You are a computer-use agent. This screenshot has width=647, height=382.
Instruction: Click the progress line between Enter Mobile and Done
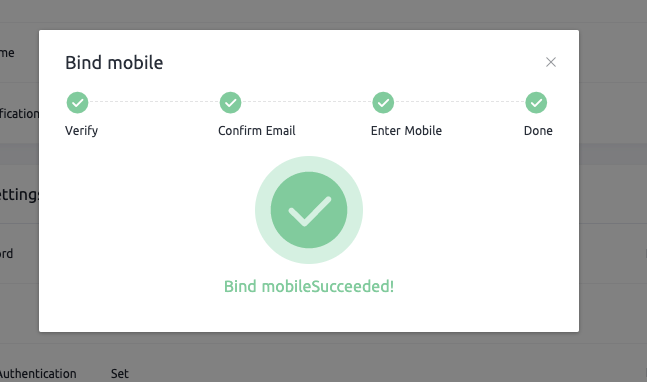tap(460, 101)
